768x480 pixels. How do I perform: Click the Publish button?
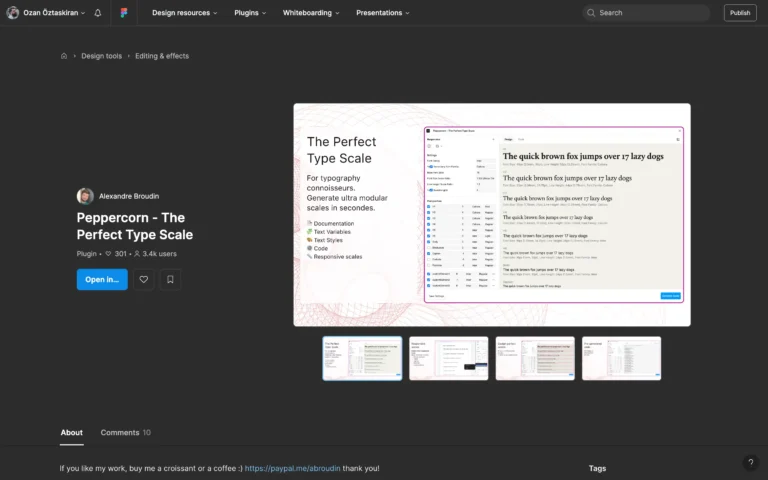[740, 13]
